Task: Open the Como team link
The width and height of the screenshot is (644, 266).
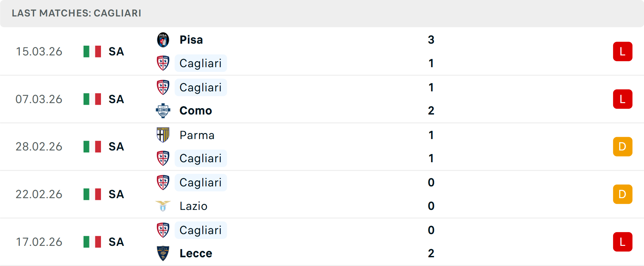Action: 196,110
